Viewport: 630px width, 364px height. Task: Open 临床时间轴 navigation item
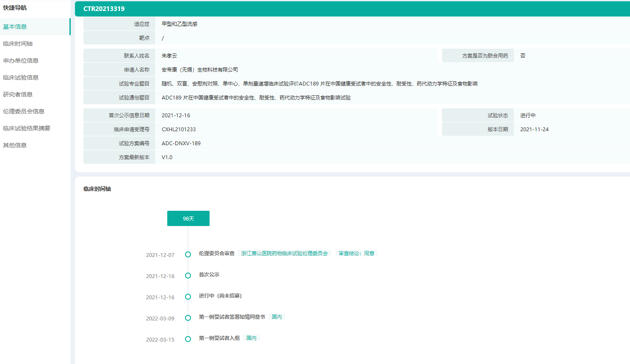coord(18,44)
